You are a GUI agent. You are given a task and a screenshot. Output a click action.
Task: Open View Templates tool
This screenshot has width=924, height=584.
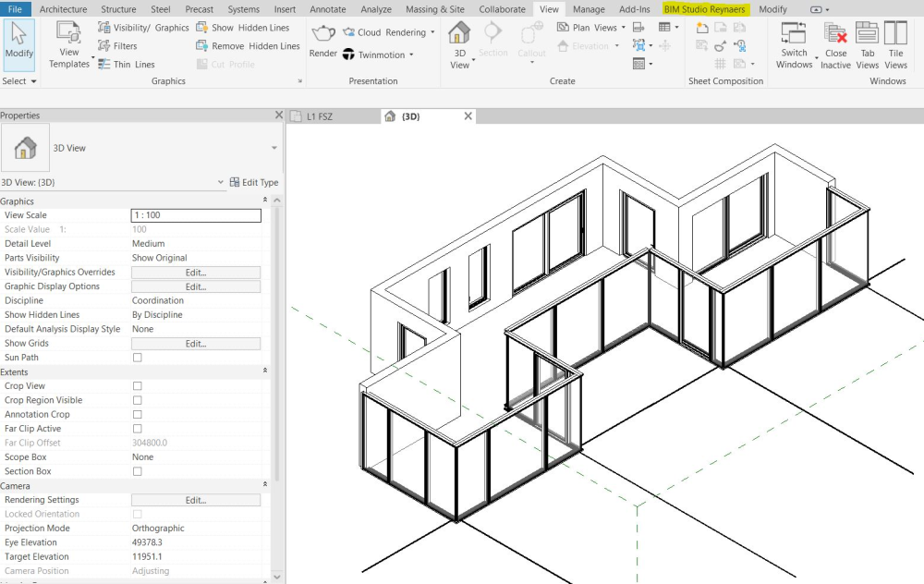click(x=69, y=46)
